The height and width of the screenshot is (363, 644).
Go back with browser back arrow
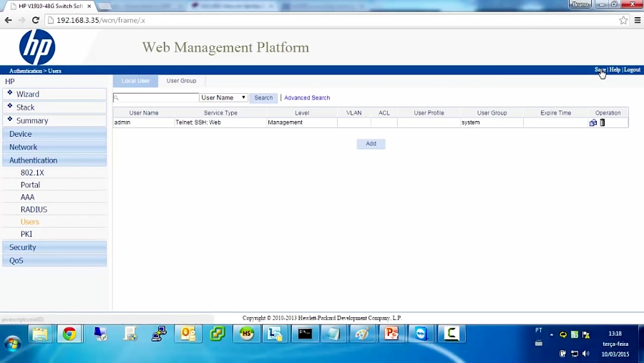(8, 20)
